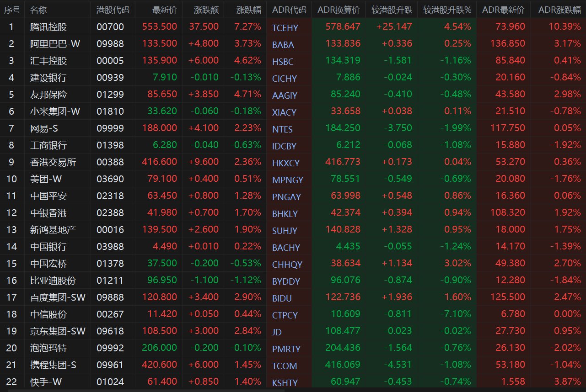Image resolution: width=586 pixels, height=392 pixels.
Task: Open the 携程集团-S stock name
Action: coord(53,365)
